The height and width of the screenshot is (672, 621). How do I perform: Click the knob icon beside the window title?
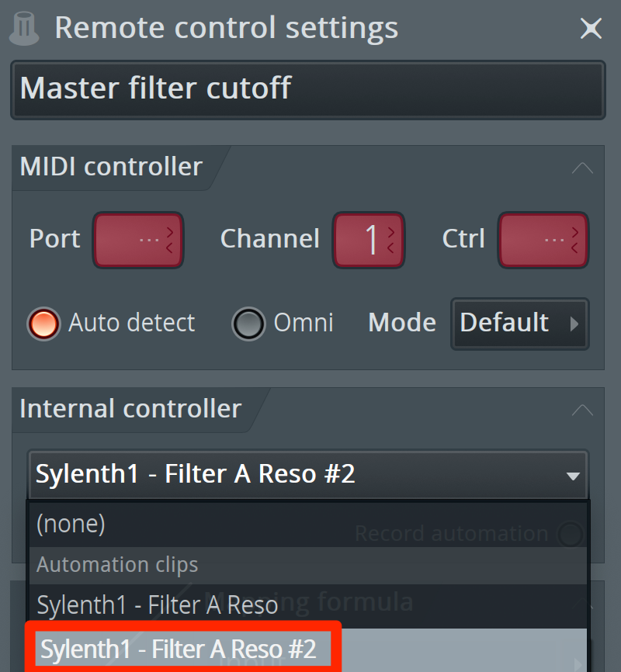[24, 28]
